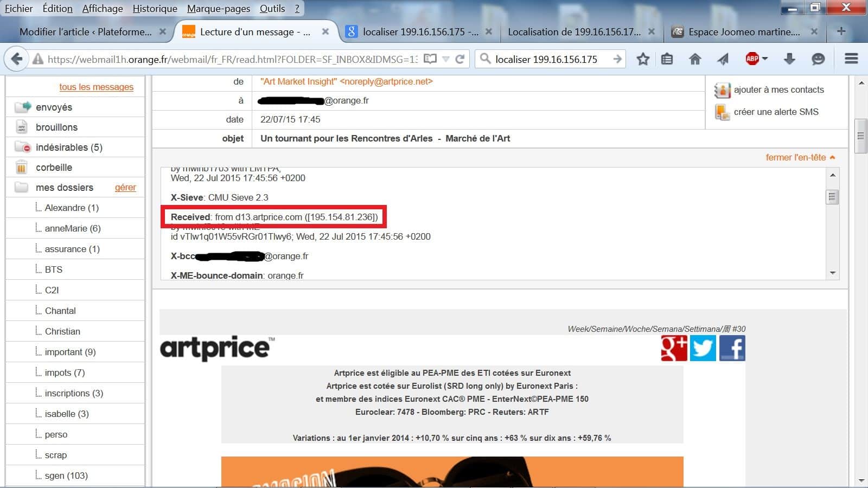The height and width of the screenshot is (488, 868).
Task: Open the isabelle (3) folder
Action: (67, 414)
